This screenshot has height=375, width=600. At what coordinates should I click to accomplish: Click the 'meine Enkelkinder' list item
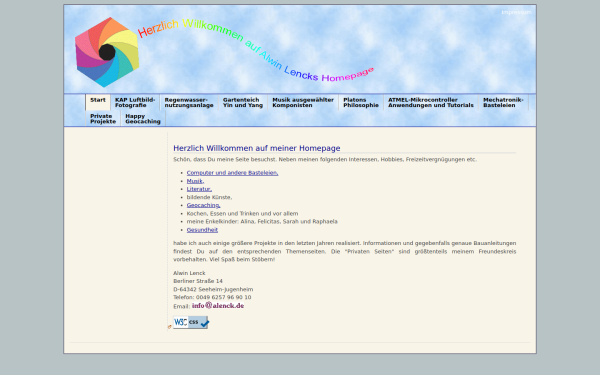(262, 222)
